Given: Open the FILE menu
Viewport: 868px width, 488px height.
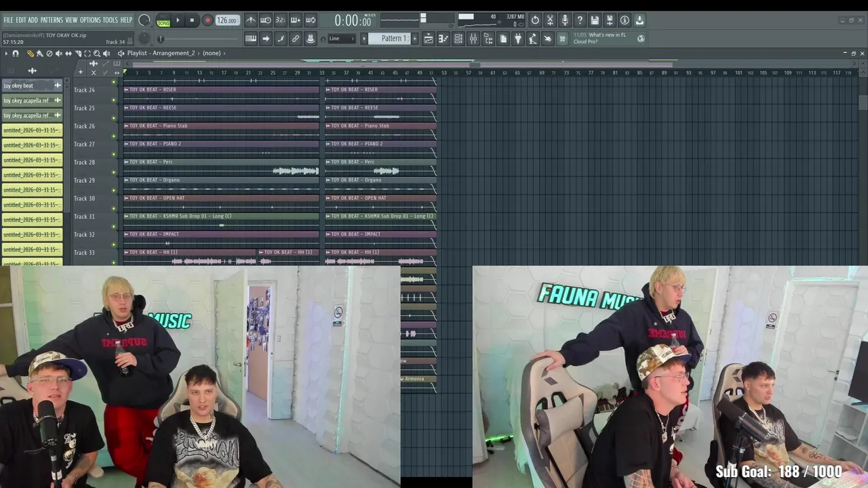Looking at the screenshot, I should pos(8,20).
